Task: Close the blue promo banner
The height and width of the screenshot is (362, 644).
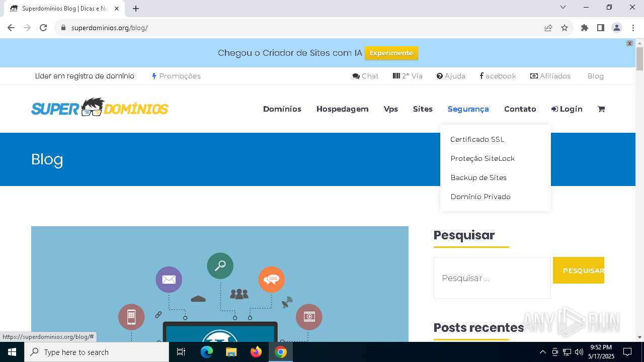Action: click(x=629, y=43)
